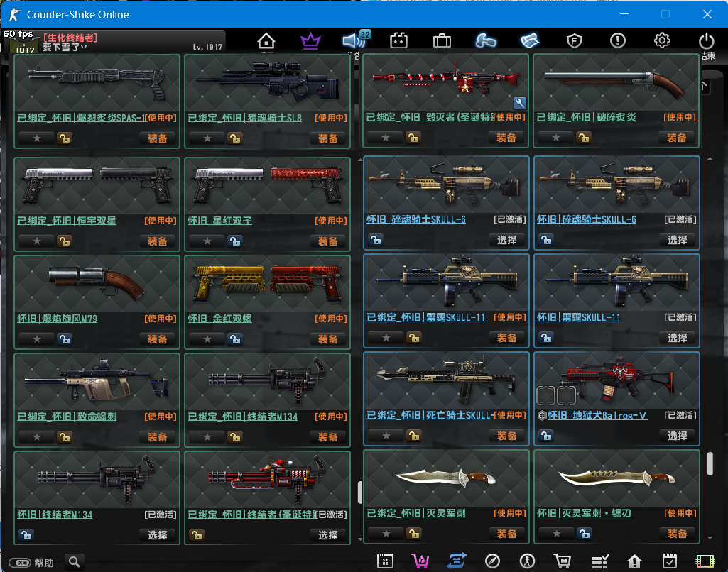The height and width of the screenshot is (572, 728).
Task: Click the 生化终结者 title text
Action: tap(70, 38)
